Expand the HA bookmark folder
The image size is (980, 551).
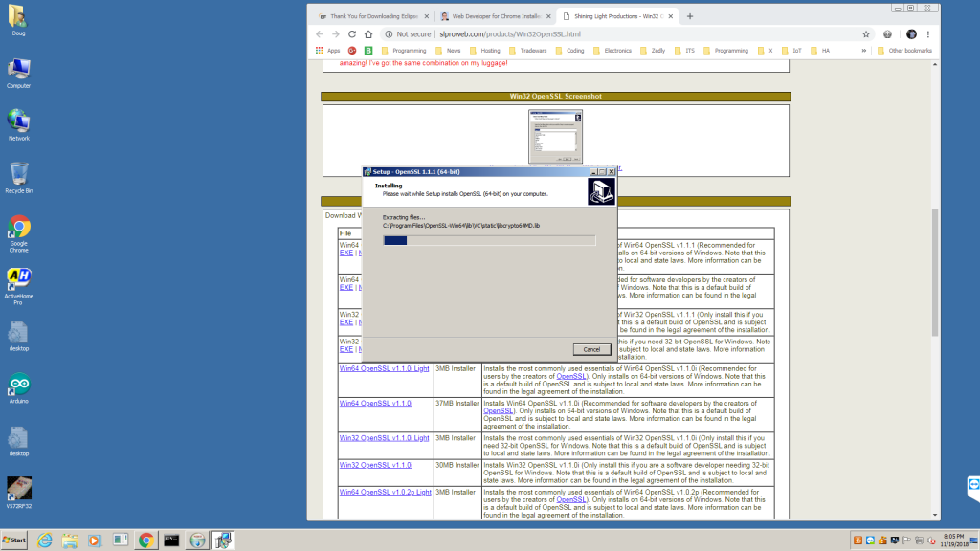coord(820,51)
